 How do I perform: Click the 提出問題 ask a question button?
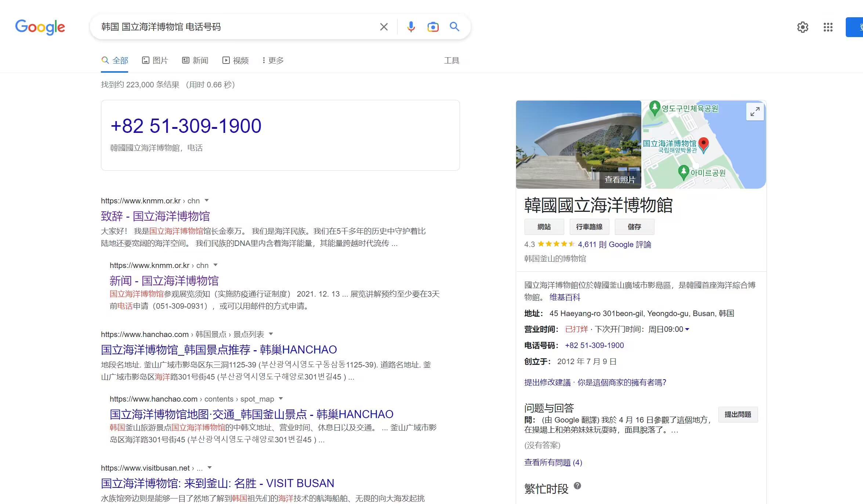click(738, 414)
